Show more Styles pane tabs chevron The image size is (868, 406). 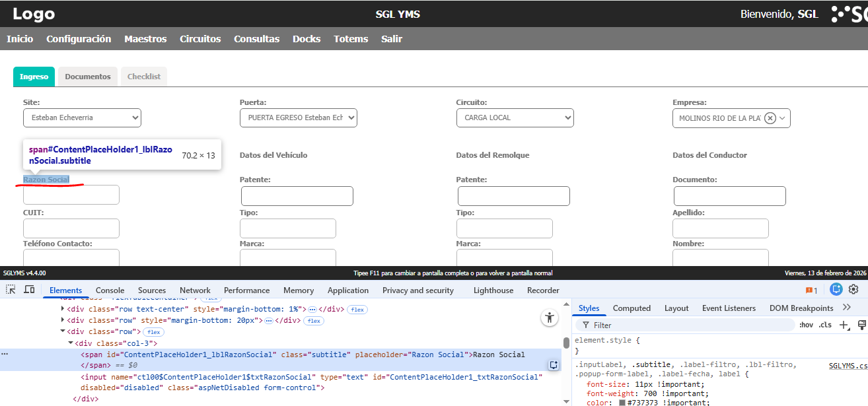click(847, 308)
